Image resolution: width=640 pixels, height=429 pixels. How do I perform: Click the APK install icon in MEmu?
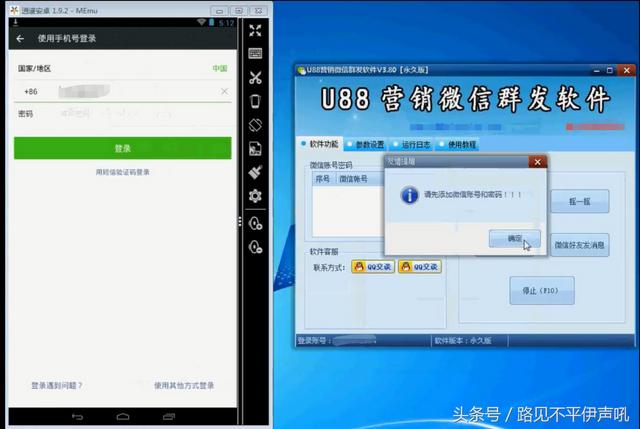[x=255, y=149]
